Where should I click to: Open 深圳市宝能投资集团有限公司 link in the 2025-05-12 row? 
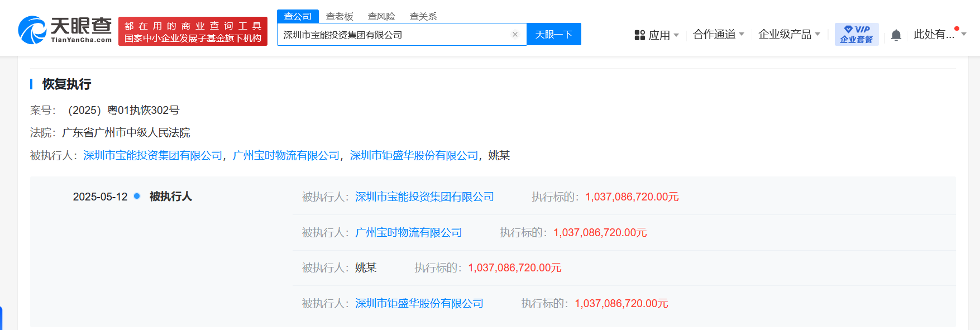pos(424,197)
